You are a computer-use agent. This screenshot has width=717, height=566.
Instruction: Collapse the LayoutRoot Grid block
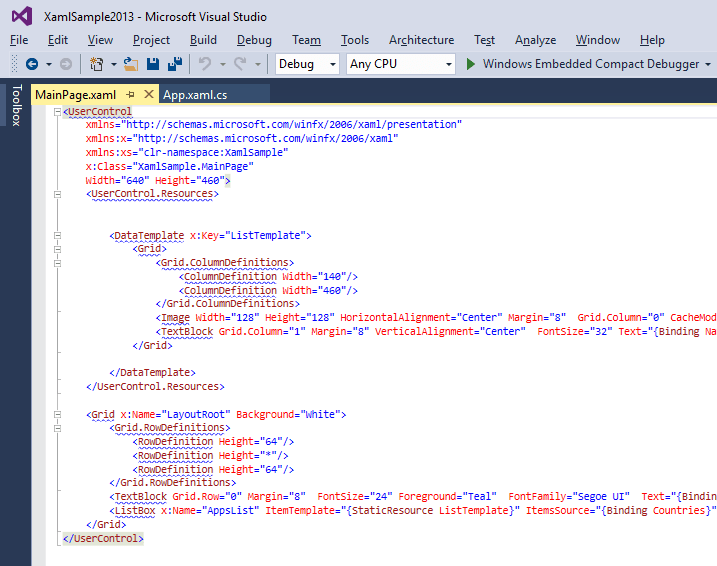(57, 415)
